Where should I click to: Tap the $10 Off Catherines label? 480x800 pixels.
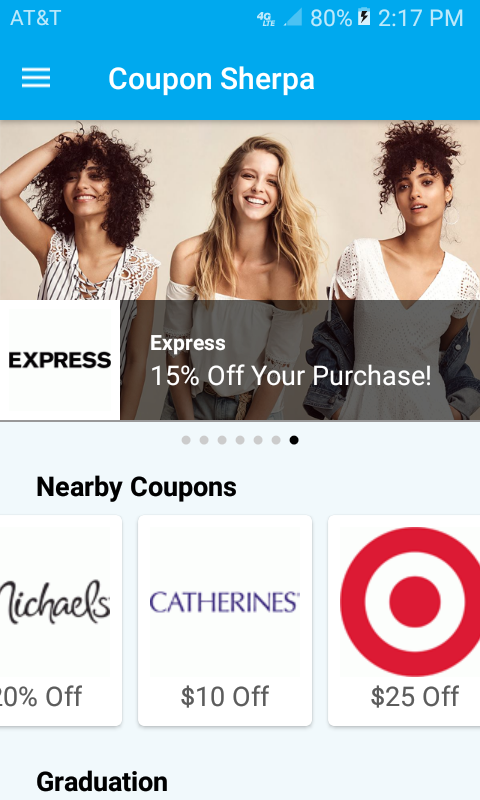pyautogui.click(x=225, y=696)
